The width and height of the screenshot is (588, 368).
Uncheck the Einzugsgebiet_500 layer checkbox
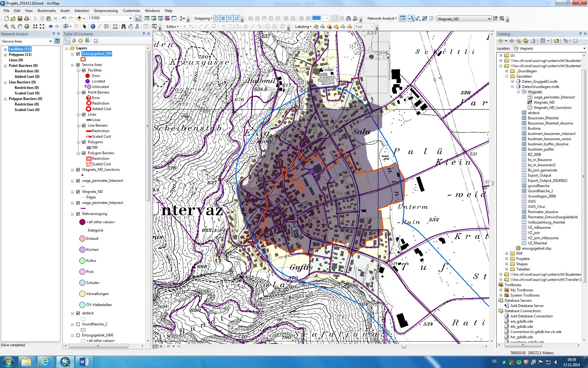(x=78, y=54)
